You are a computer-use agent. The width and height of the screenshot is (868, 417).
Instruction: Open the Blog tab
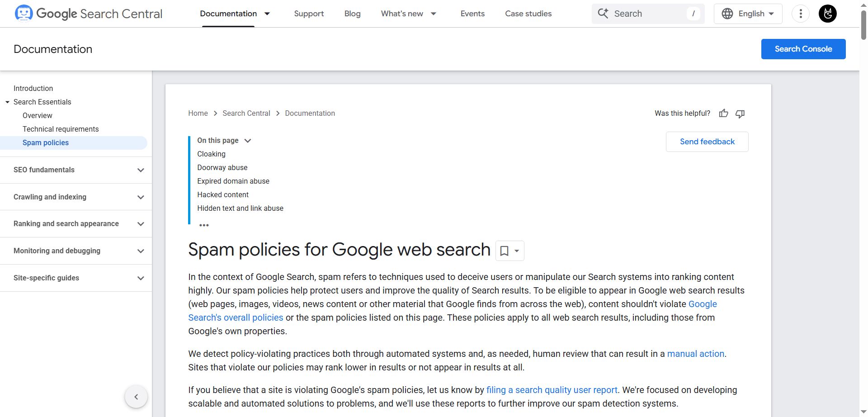tap(352, 14)
